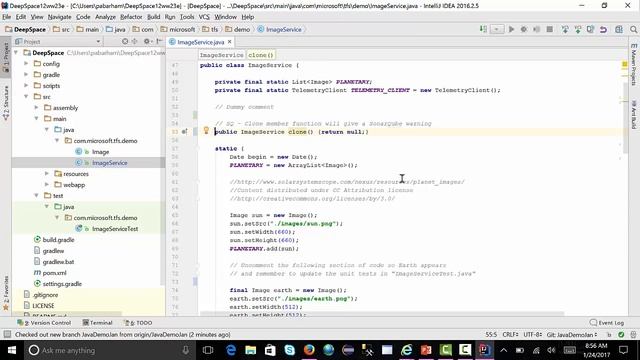Open the TODO tool window

pos(138,322)
